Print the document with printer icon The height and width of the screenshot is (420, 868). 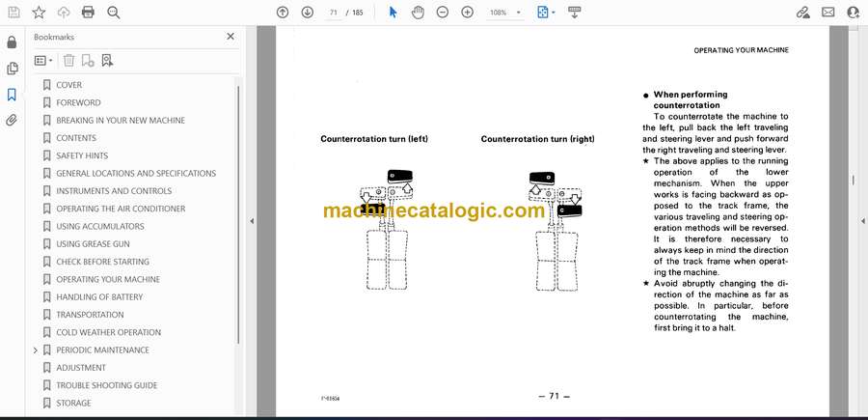click(88, 13)
